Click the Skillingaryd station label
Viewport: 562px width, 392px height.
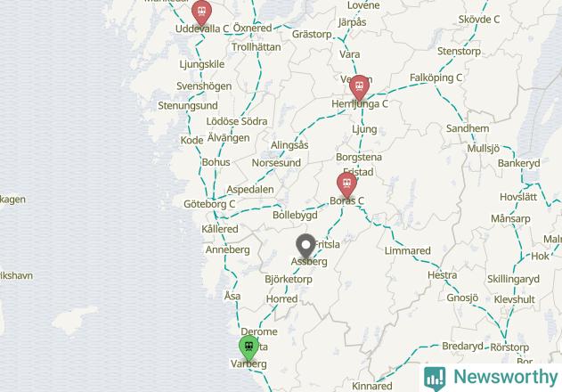pos(513,279)
